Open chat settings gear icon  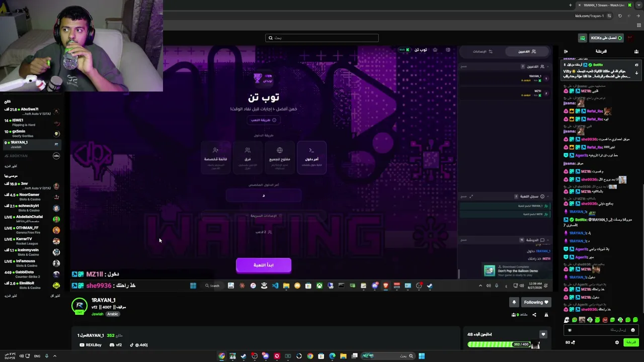pos(617,342)
